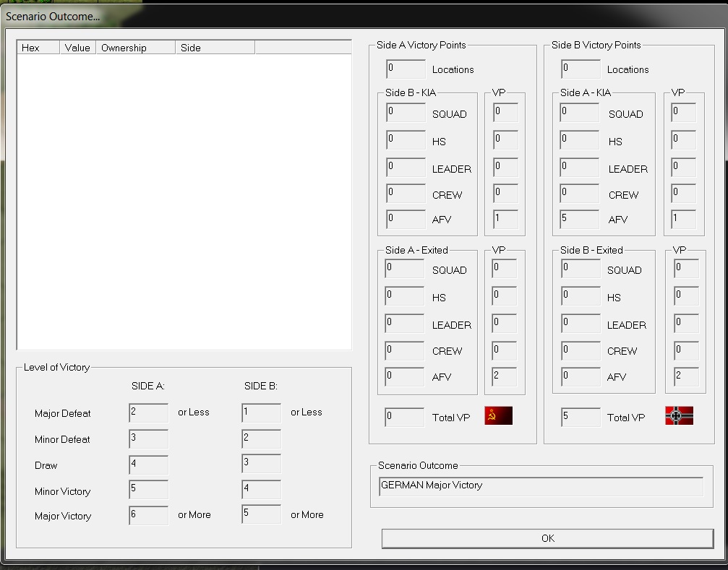Focus Side B Draw threshold field
The height and width of the screenshot is (570, 728).
click(262, 463)
